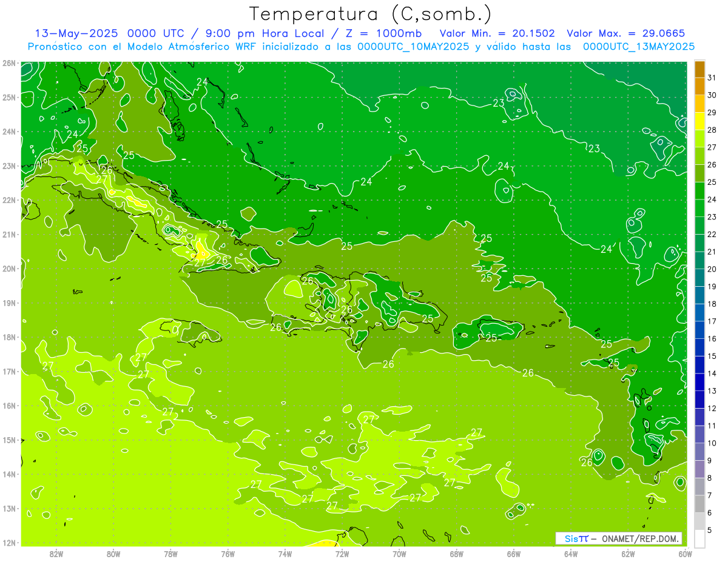Click the 23N latitude axis label
This screenshot has width=728, height=562.
8,166
